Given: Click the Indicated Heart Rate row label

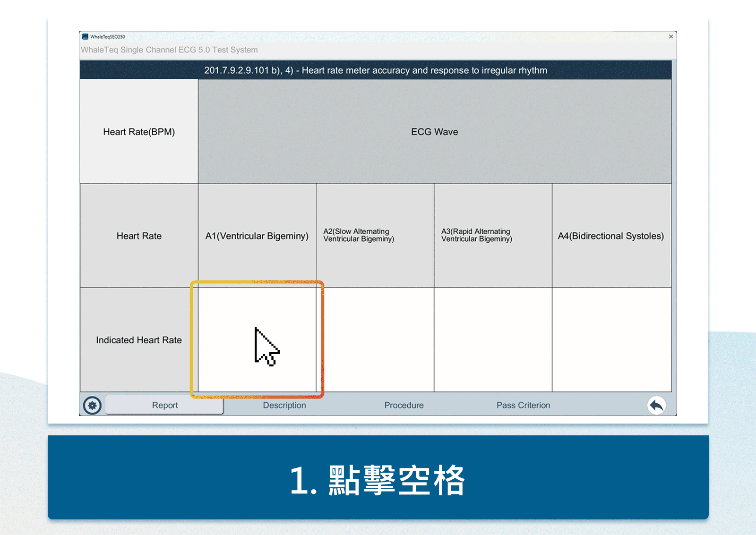Looking at the screenshot, I should coord(139,340).
